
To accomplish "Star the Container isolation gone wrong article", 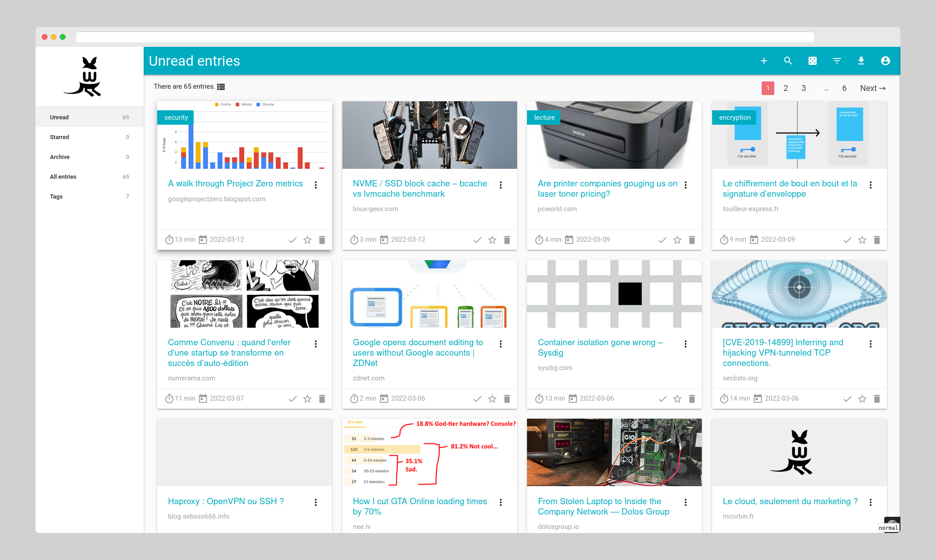I will [x=677, y=399].
